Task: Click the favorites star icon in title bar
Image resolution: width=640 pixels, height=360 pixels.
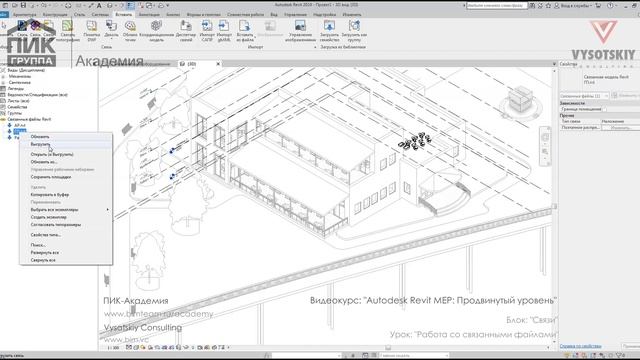Action: pos(548,6)
